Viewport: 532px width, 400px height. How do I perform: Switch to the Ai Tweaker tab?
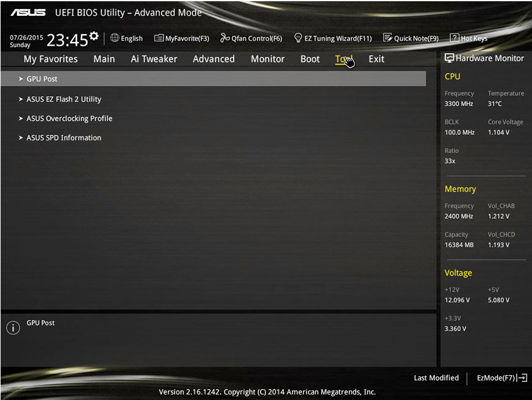point(154,59)
